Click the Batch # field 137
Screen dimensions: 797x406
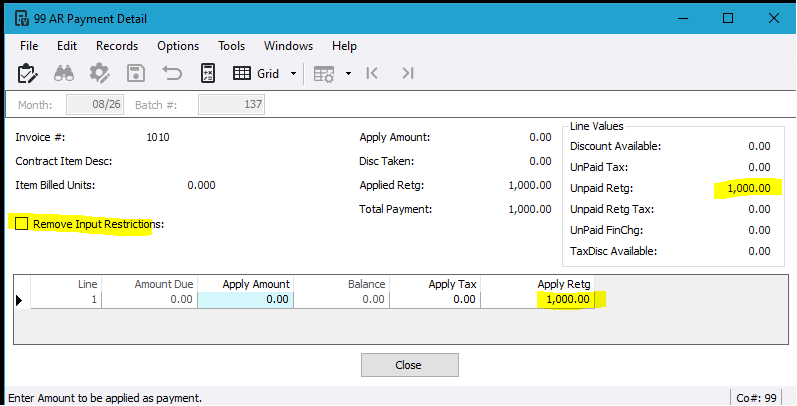pos(231,105)
